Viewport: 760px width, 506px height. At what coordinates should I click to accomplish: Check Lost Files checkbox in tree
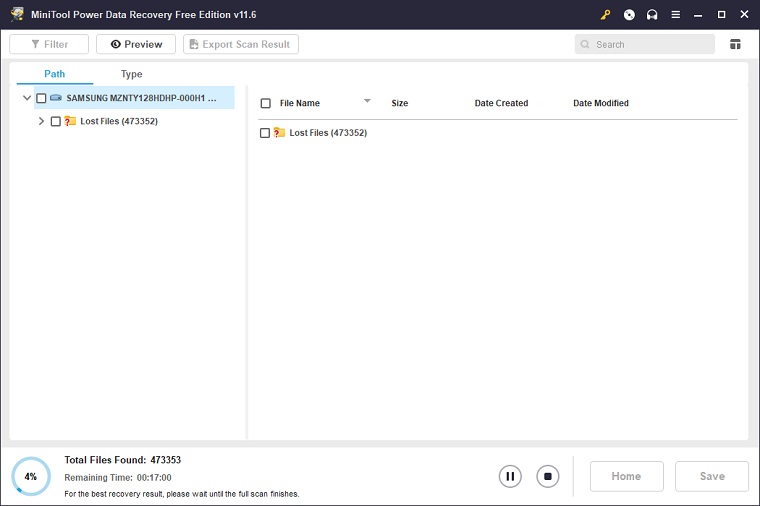tap(56, 121)
